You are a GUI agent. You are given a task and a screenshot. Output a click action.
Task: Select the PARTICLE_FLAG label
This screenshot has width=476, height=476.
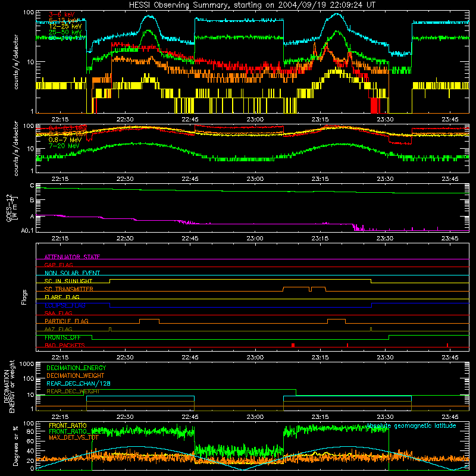click(x=67, y=321)
